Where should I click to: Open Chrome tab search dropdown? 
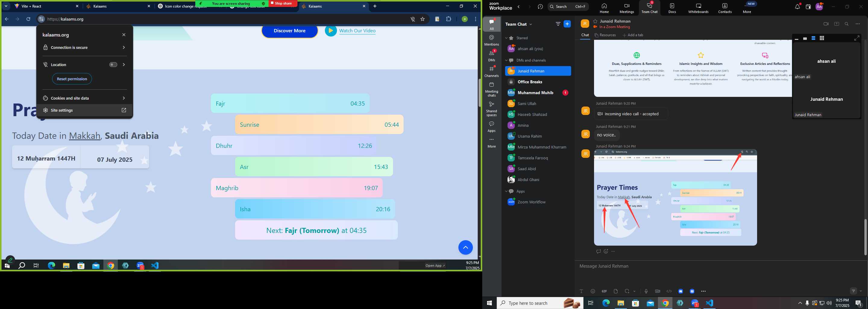pyautogui.click(x=6, y=6)
